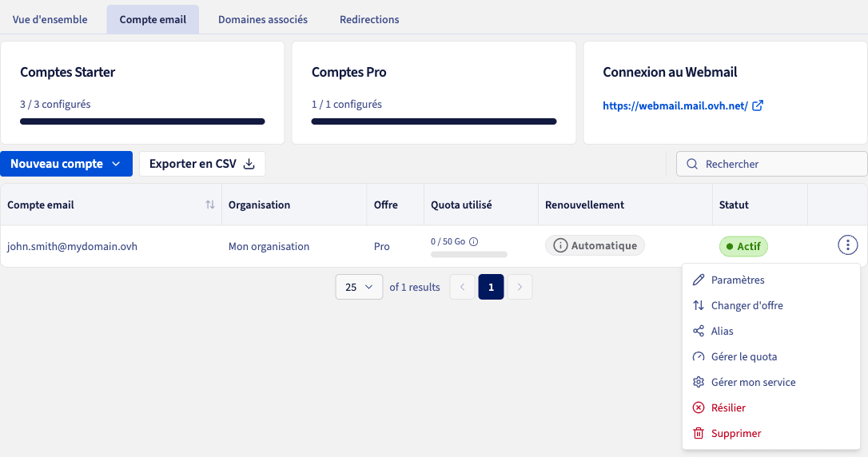Click the quota usage bar for john.smith
The image size is (868, 457).
[x=469, y=255]
